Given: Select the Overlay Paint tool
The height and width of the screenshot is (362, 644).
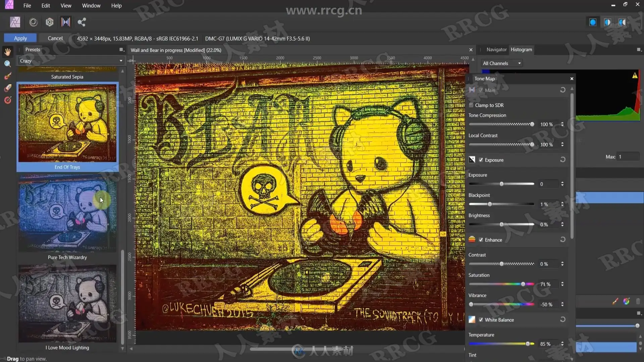Looking at the screenshot, I should click(8, 76).
